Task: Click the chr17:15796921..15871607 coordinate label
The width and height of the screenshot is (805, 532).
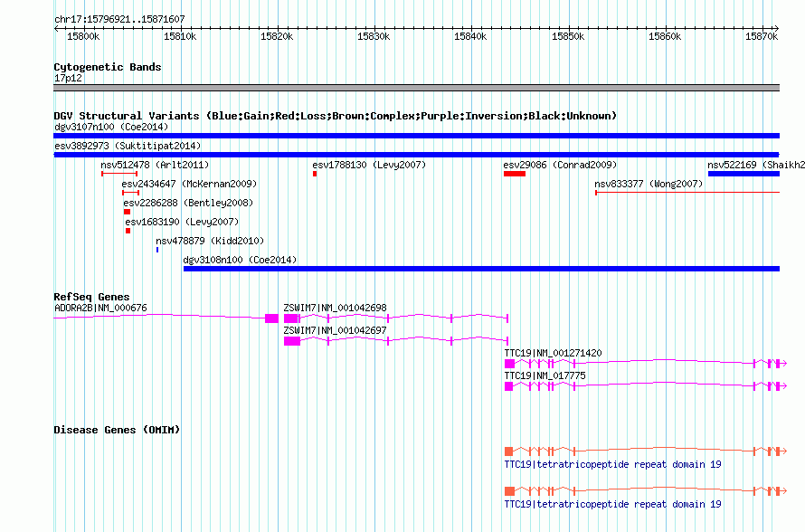Action: [x=119, y=20]
